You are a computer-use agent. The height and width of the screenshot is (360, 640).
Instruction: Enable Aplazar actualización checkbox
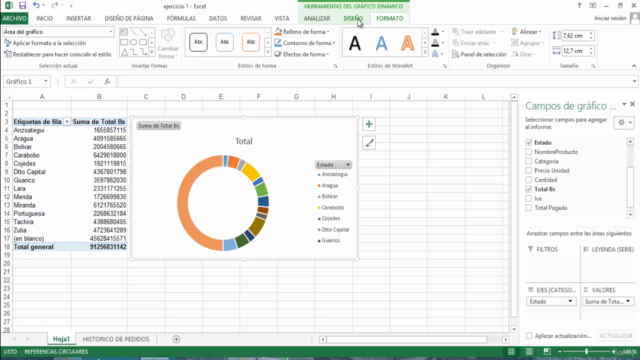(x=529, y=336)
